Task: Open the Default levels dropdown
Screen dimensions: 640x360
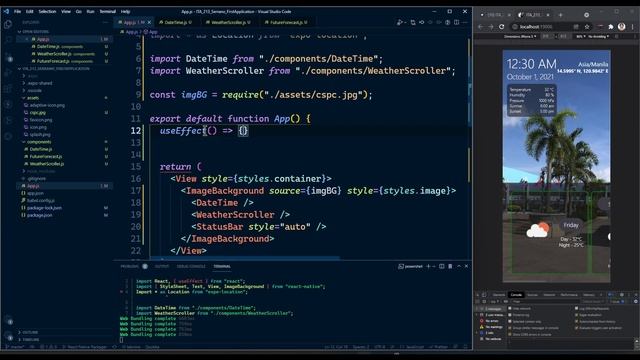Action: pyautogui.click(x=593, y=301)
